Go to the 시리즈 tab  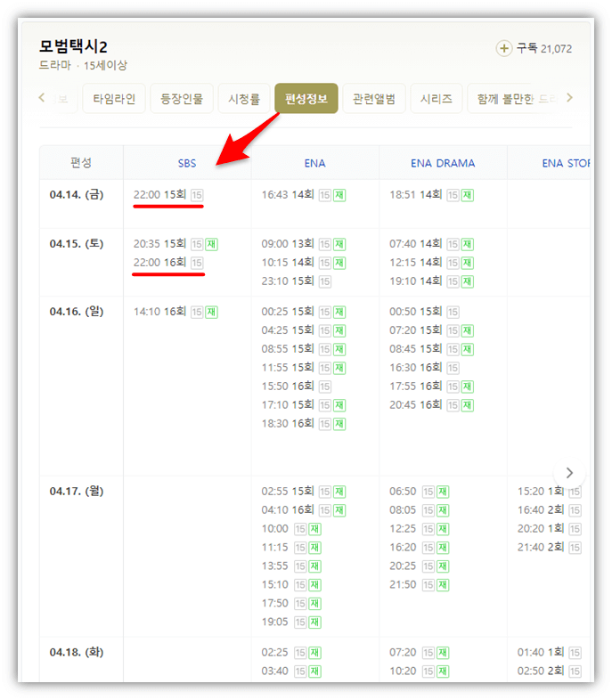click(x=437, y=98)
